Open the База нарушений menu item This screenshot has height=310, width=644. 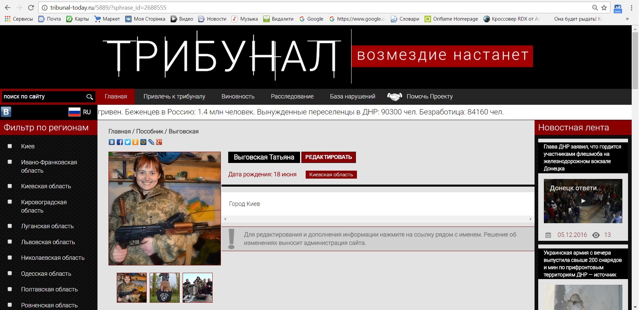coord(353,96)
